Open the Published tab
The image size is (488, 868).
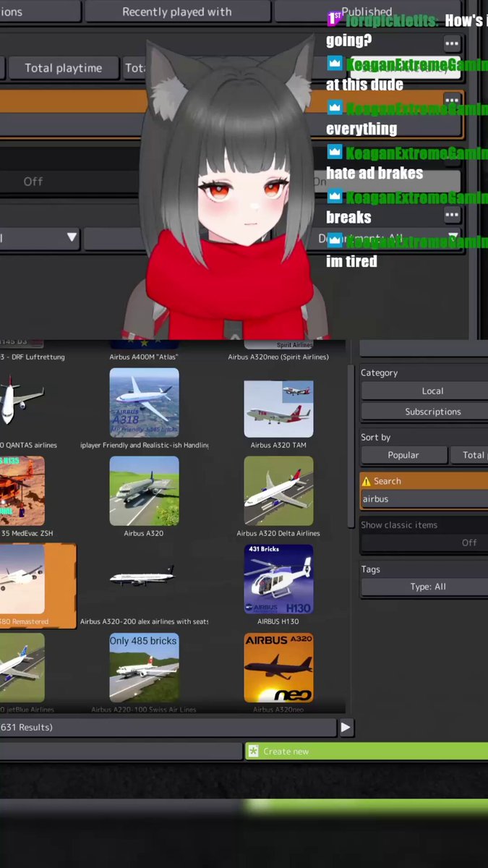[x=367, y=12]
